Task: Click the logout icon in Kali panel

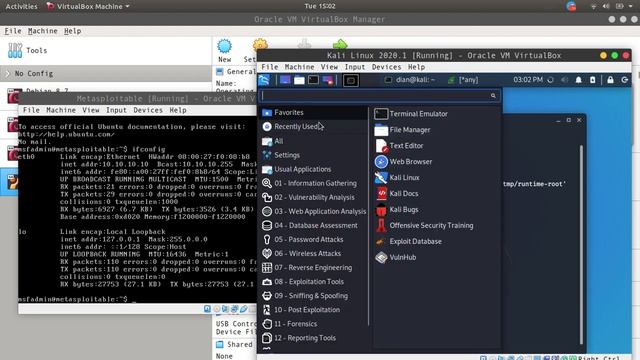Action: coord(624,80)
